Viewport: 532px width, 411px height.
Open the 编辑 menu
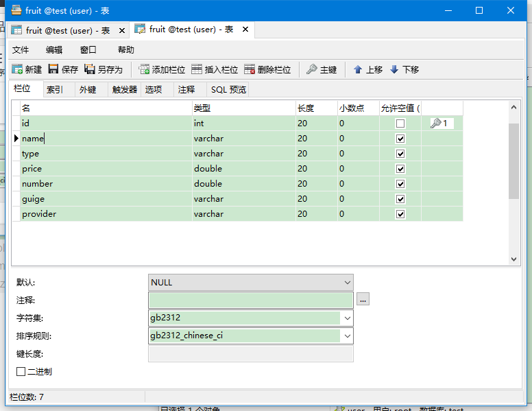(x=54, y=50)
